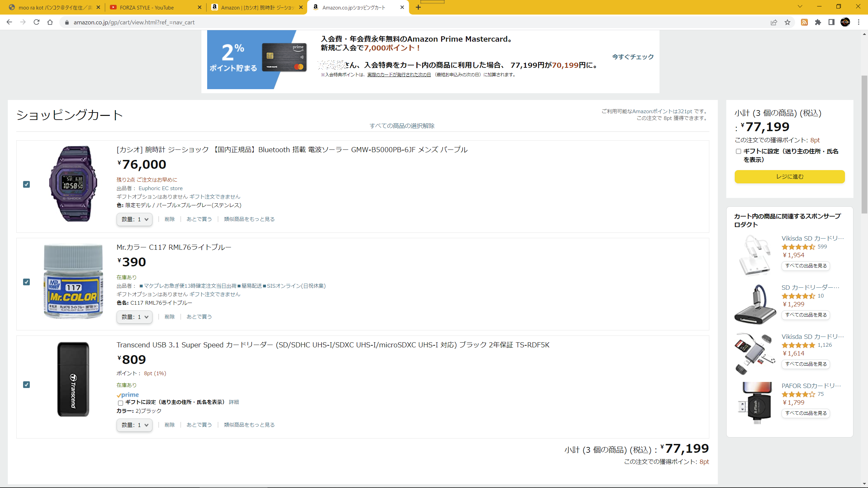Click あとで買う for Mr.カラー paint
Screen dimensions: 868x488
click(x=199, y=317)
